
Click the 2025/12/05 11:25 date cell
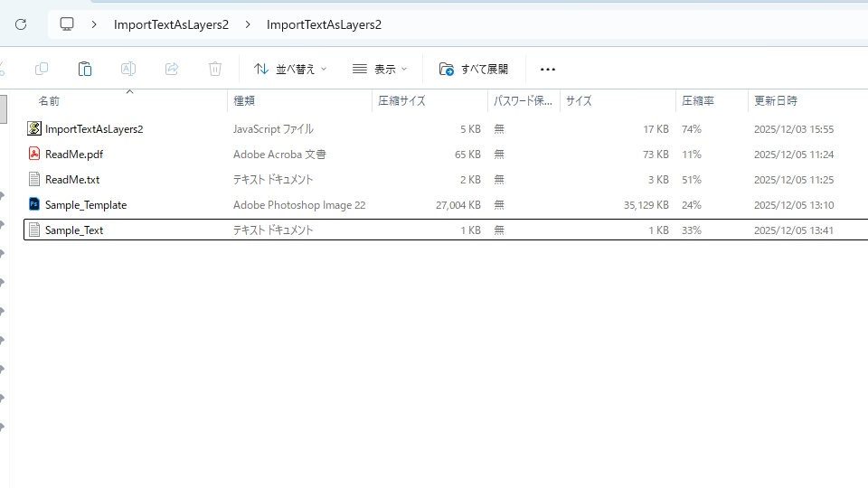pyautogui.click(x=794, y=180)
